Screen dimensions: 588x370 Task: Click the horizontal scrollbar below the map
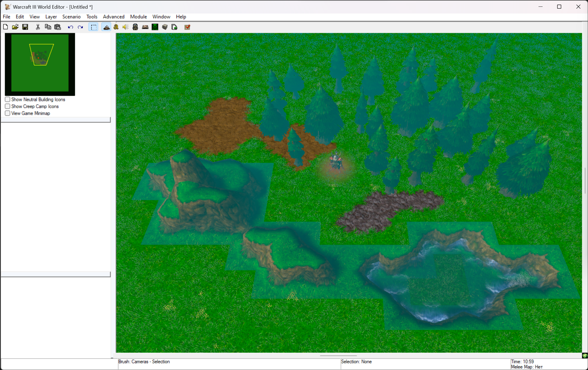tap(338, 355)
